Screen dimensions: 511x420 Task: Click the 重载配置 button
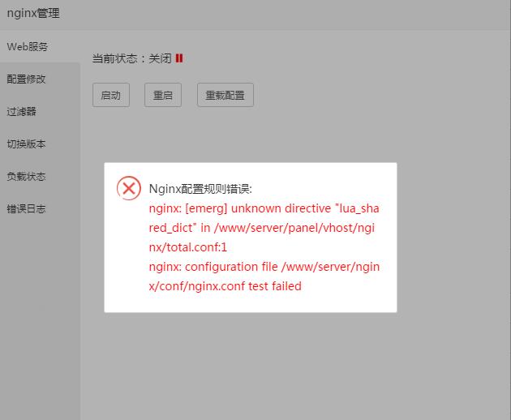tap(225, 95)
